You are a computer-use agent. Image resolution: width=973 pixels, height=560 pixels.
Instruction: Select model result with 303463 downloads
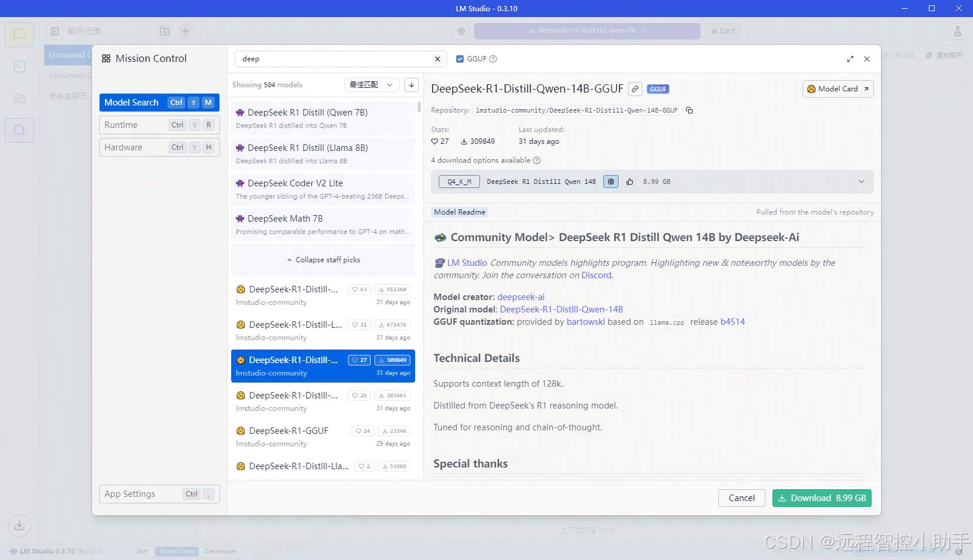pyautogui.click(x=323, y=401)
